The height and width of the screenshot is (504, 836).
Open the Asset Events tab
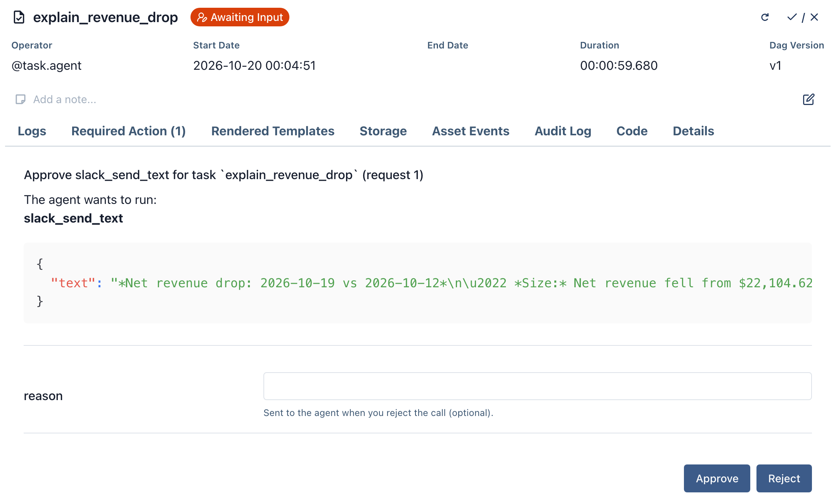[471, 131]
